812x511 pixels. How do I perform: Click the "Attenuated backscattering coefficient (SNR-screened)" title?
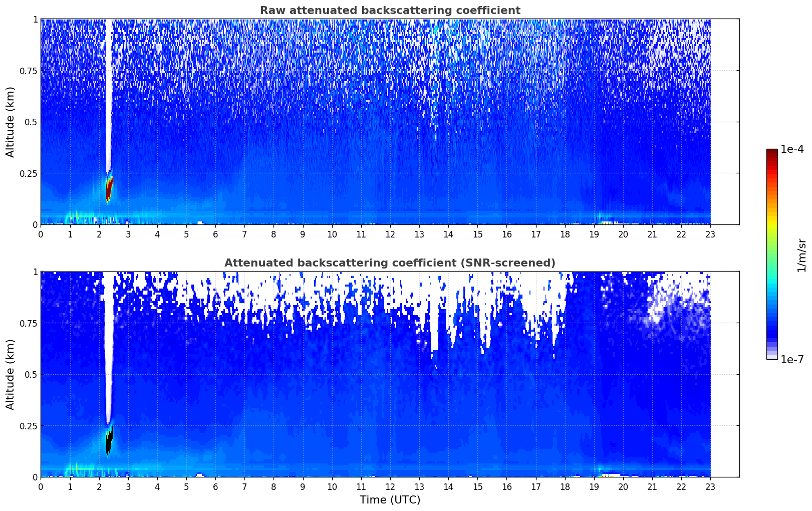pos(390,263)
